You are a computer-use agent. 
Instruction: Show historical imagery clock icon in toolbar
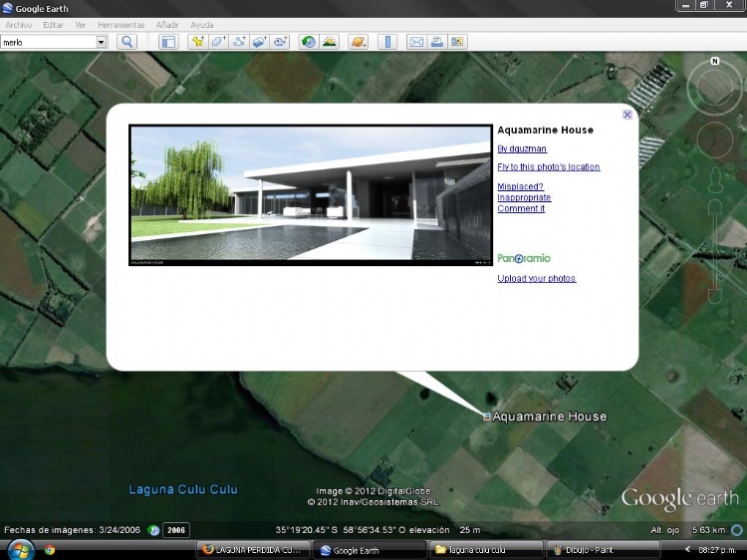(309, 42)
